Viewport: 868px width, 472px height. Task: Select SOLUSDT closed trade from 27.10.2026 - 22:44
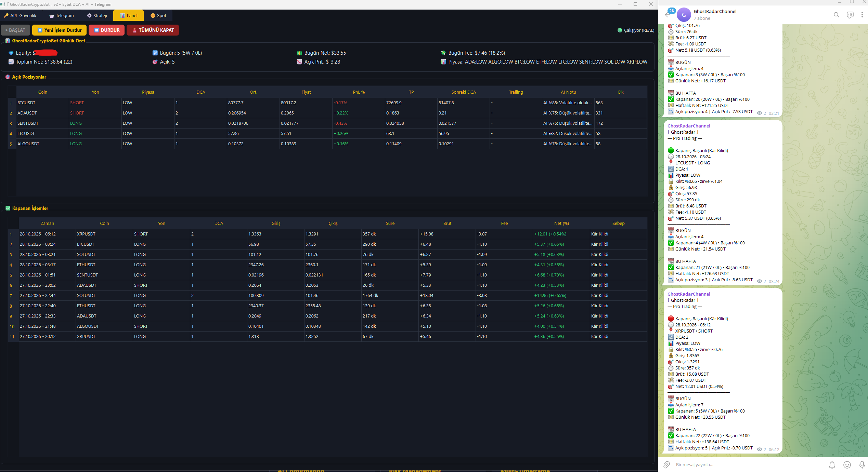coord(327,295)
